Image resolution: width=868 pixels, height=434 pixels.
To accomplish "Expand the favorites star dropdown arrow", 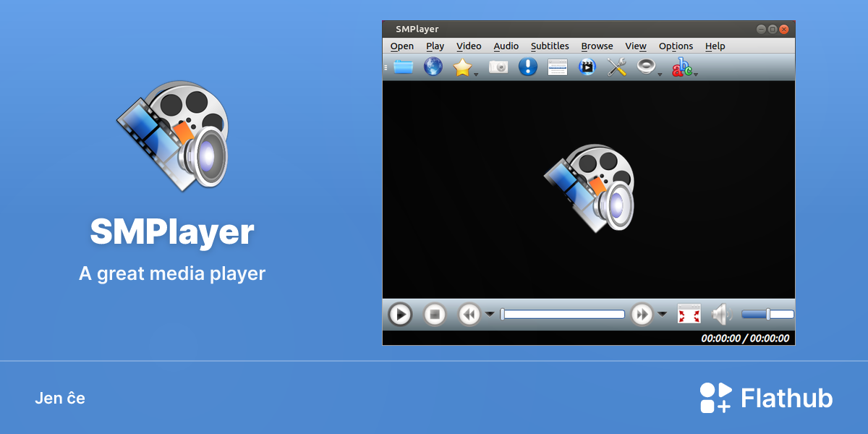I will point(476,73).
